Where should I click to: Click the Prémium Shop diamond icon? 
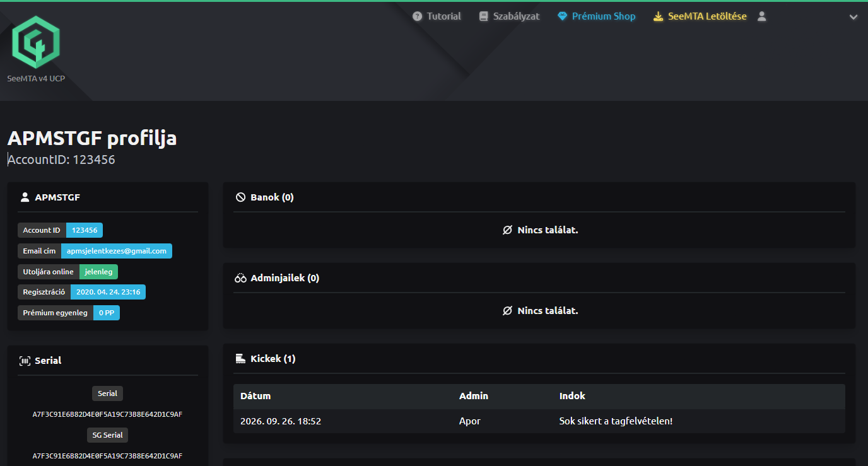pos(563,16)
